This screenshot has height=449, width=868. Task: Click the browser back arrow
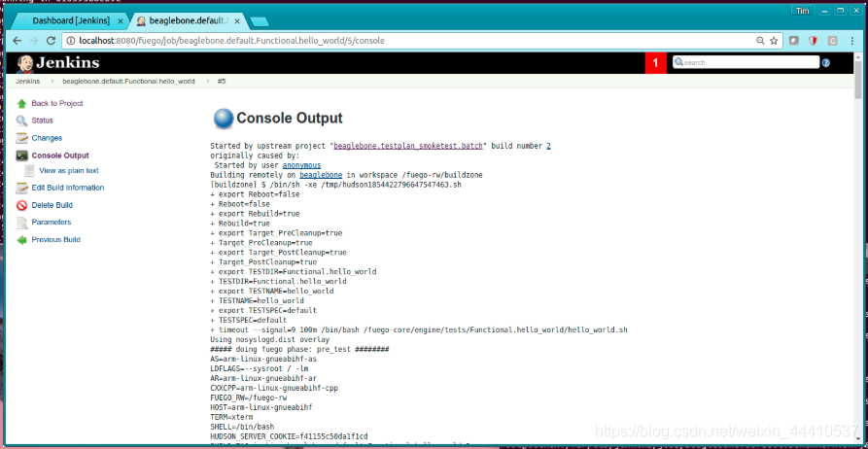coord(17,41)
